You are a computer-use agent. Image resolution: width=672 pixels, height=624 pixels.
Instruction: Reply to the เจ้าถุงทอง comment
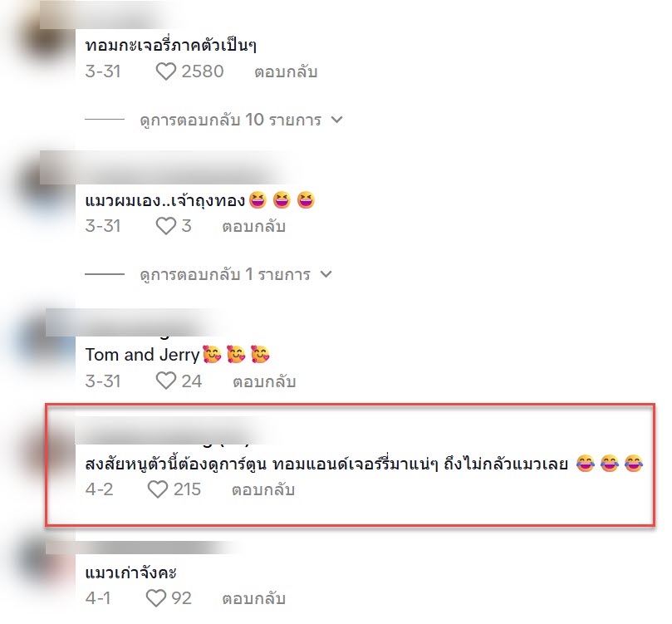coord(253,226)
